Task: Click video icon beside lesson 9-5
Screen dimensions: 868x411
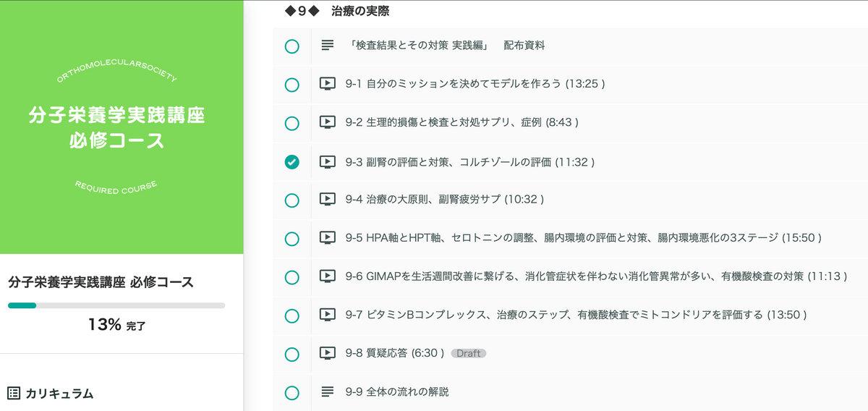Action: pos(328,238)
